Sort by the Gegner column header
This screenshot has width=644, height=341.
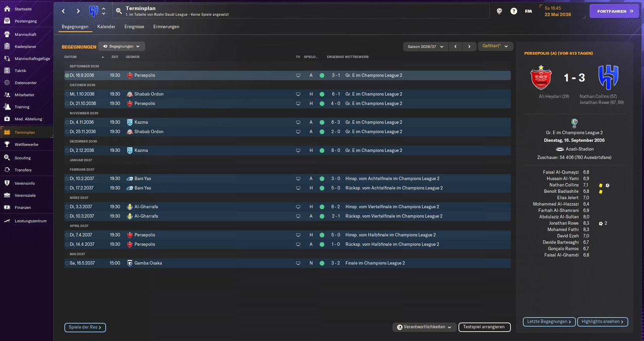[132, 57]
